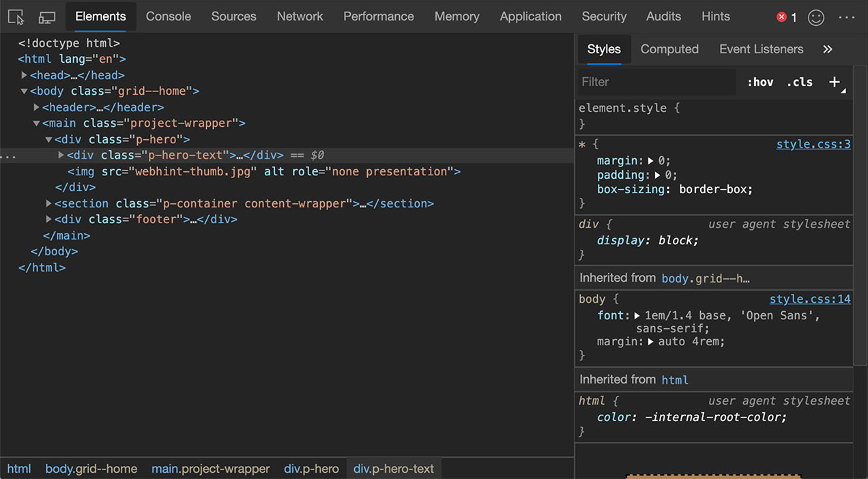
Task: Select the html lang="en" row
Action: point(72,59)
